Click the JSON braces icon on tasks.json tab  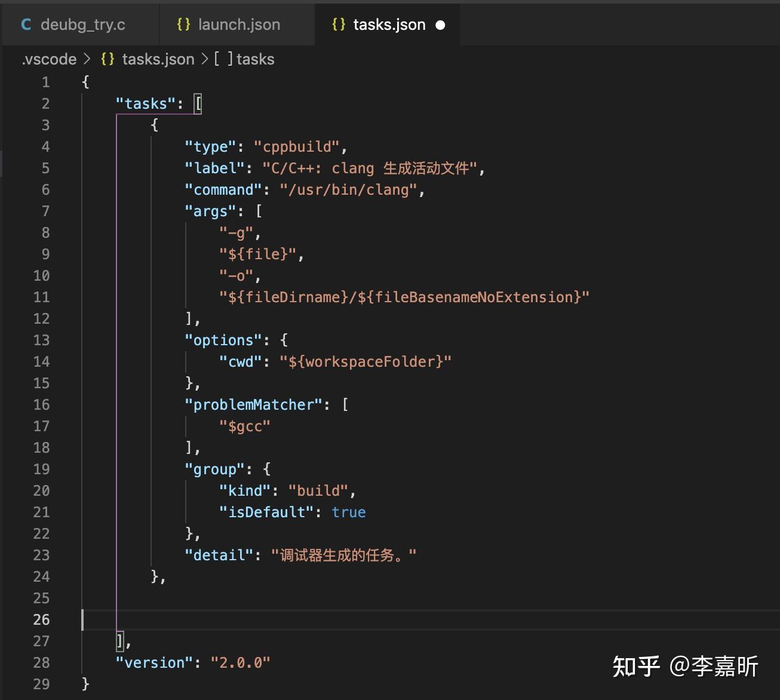pos(339,24)
